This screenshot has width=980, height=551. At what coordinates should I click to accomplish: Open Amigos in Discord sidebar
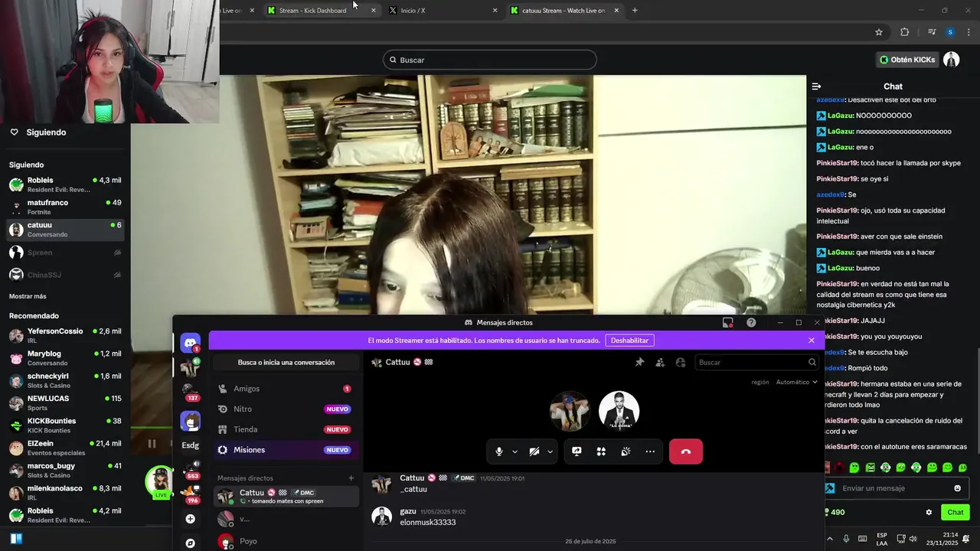coord(285,389)
